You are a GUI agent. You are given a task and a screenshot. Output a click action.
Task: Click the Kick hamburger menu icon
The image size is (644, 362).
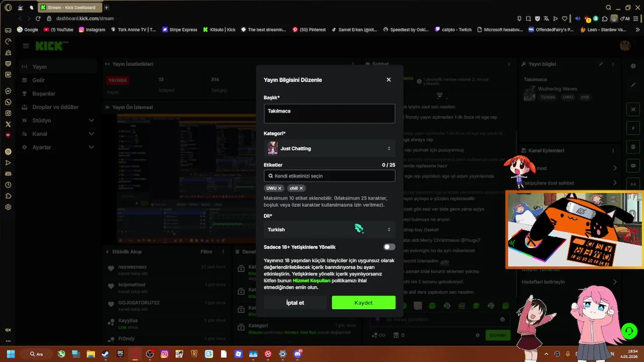tap(26, 46)
